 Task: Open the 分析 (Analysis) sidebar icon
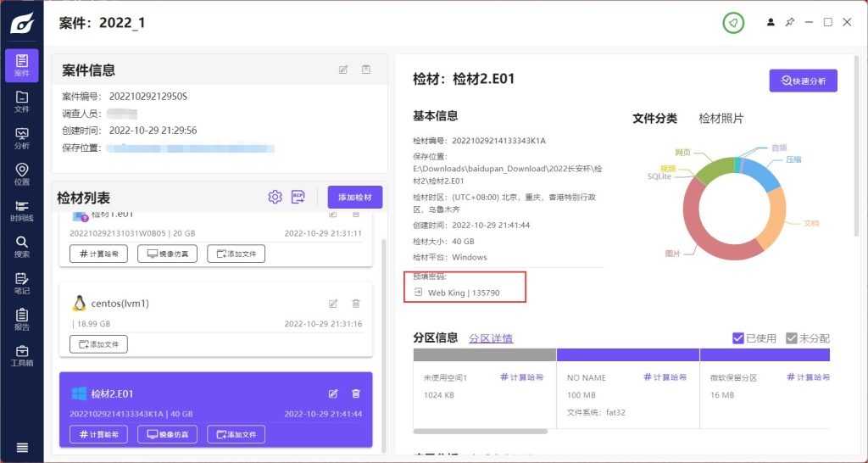(x=21, y=137)
